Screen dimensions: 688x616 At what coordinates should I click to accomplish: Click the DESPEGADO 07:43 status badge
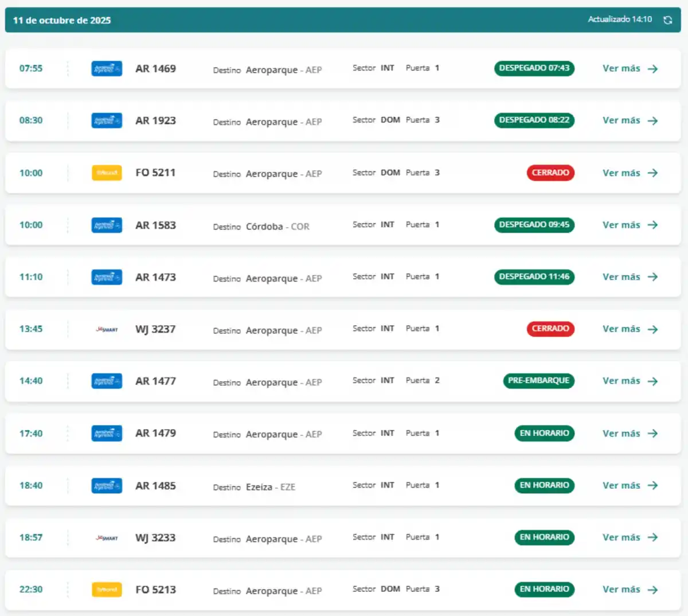pyautogui.click(x=534, y=68)
